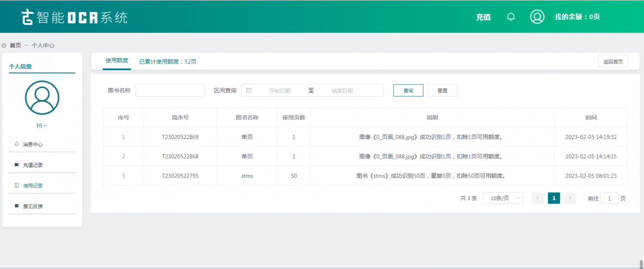Click the document icon beside 使用记录
The height and width of the screenshot is (269, 644).
tap(17, 185)
